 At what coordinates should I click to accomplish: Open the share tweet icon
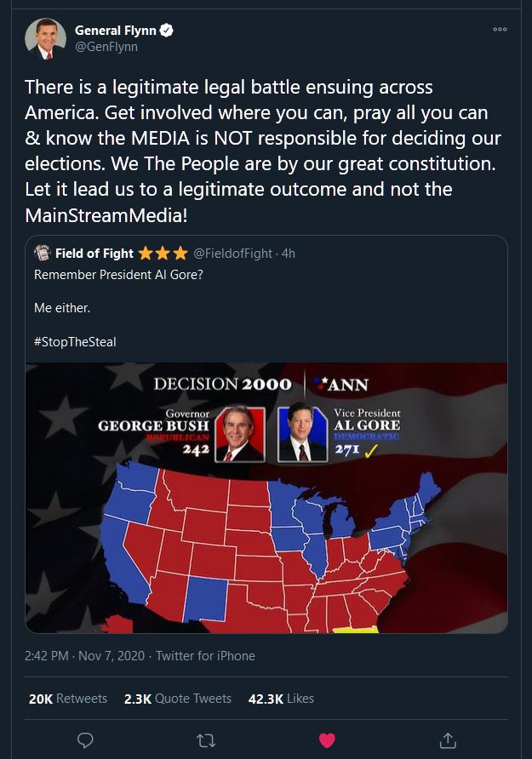[x=448, y=739]
